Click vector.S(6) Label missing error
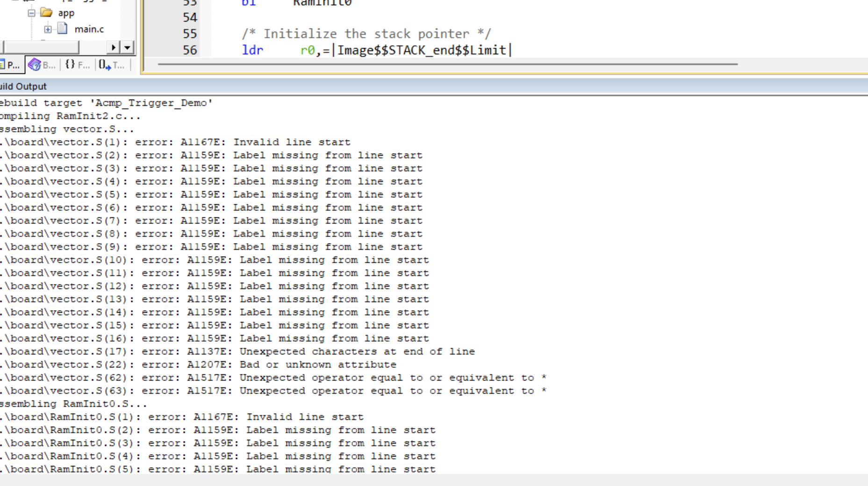Viewport: 868px width, 486px height. click(211, 207)
